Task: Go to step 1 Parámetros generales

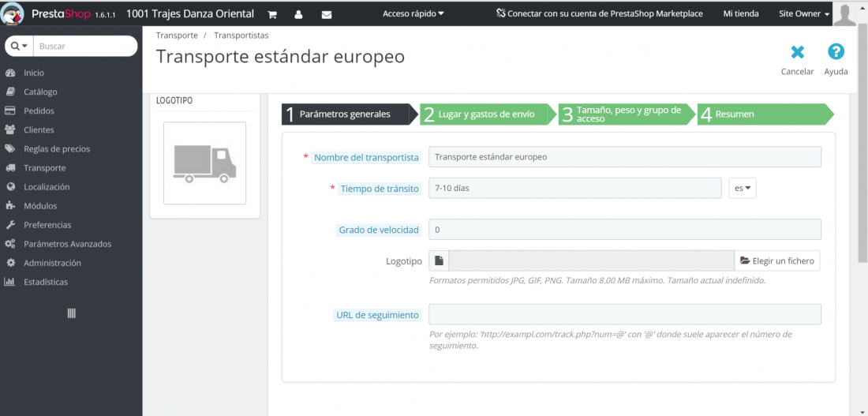Action: point(350,114)
